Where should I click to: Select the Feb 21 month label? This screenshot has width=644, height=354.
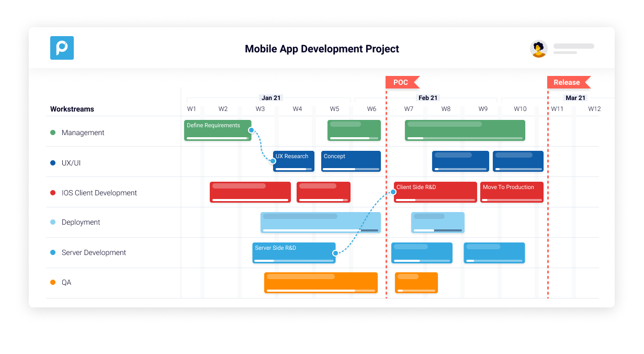[x=428, y=98]
